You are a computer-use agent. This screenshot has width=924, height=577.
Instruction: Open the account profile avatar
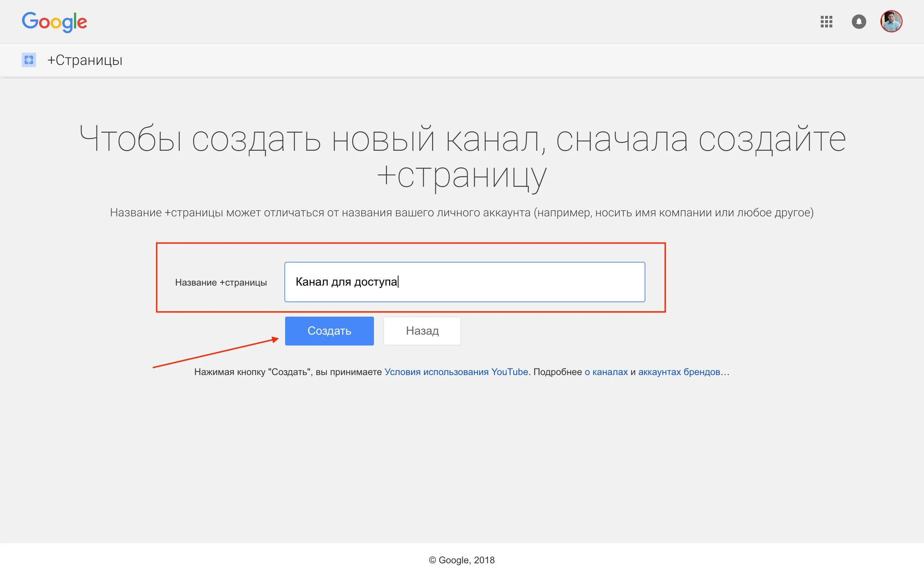click(891, 21)
